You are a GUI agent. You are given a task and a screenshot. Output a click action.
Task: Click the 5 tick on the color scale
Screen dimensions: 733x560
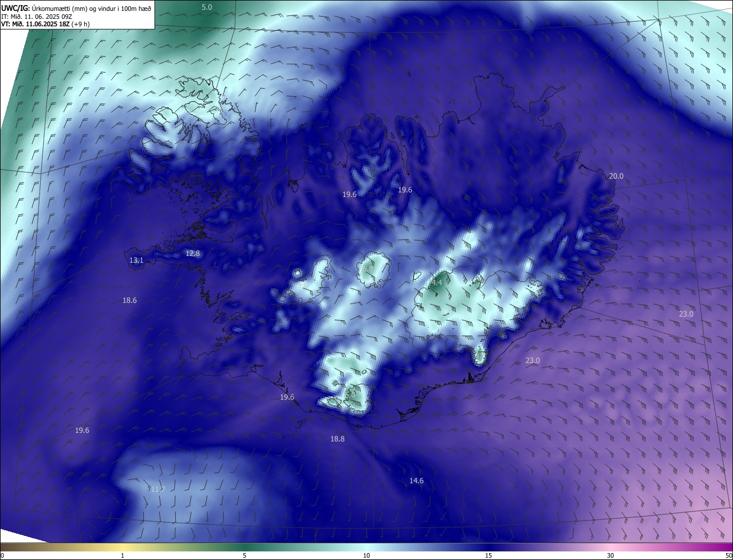(245, 555)
